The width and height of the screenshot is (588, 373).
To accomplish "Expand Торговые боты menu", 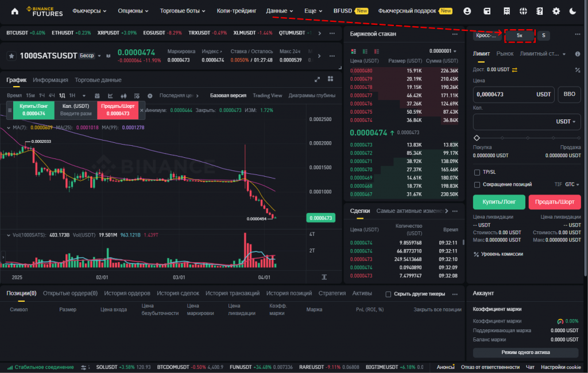I will click(x=183, y=11).
